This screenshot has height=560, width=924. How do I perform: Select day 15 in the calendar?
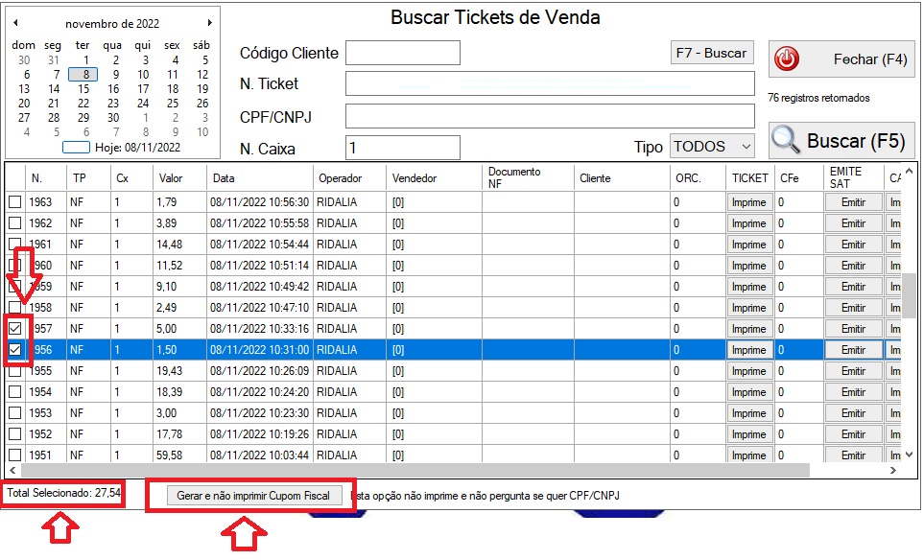pyautogui.click(x=83, y=89)
